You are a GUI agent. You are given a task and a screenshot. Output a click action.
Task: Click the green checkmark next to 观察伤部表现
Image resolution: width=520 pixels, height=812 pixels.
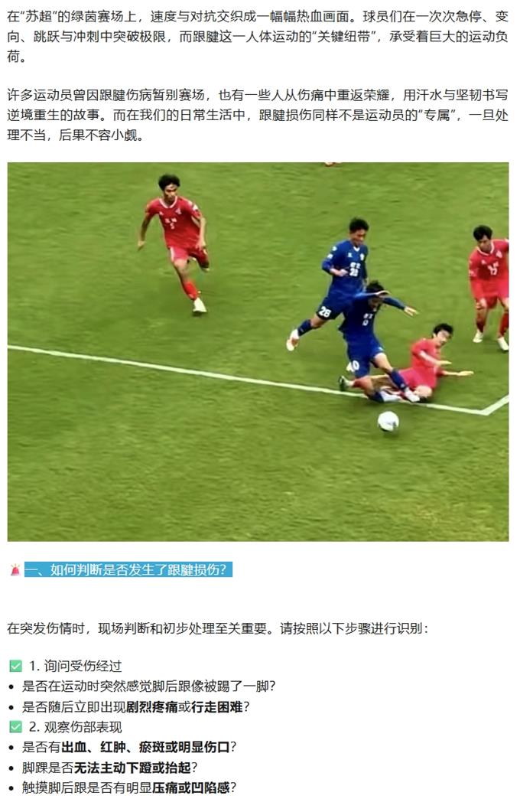coord(16,726)
